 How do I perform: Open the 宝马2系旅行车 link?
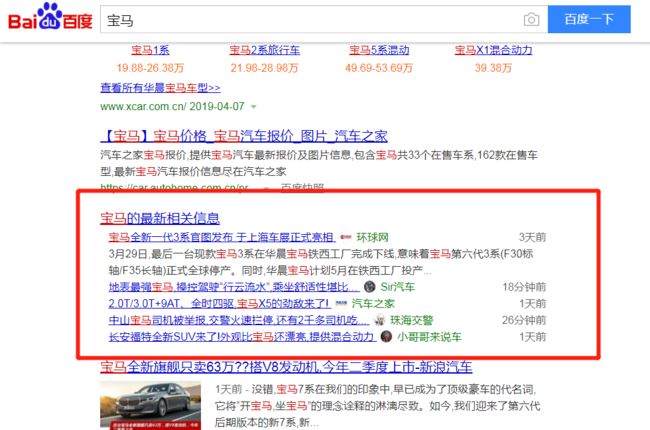(264, 50)
